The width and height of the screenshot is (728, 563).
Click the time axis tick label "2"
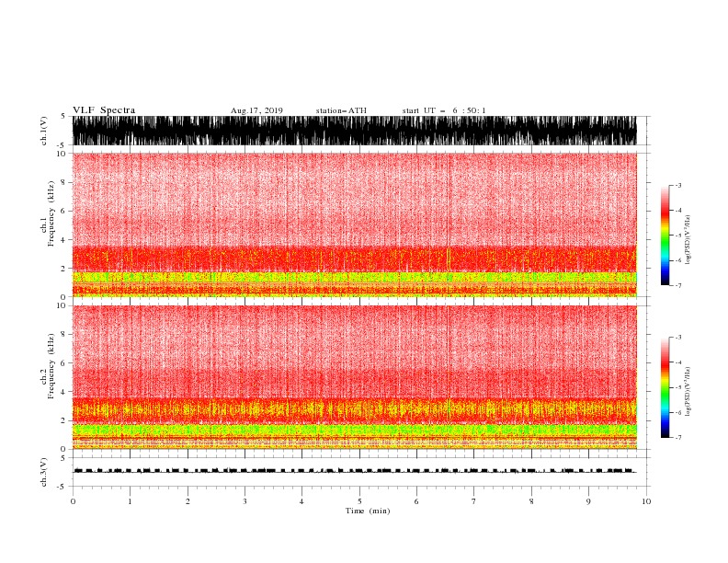tap(188, 501)
